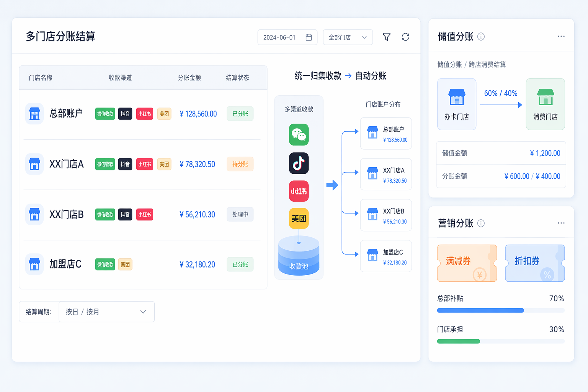
Task: Click amount ¥ 78,320.50 in XX门店A table row
Action: point(197,164)
